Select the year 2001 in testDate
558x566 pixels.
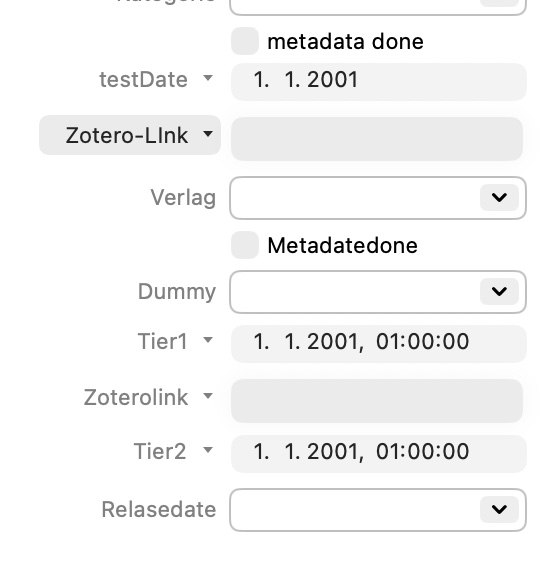(332, 79)
